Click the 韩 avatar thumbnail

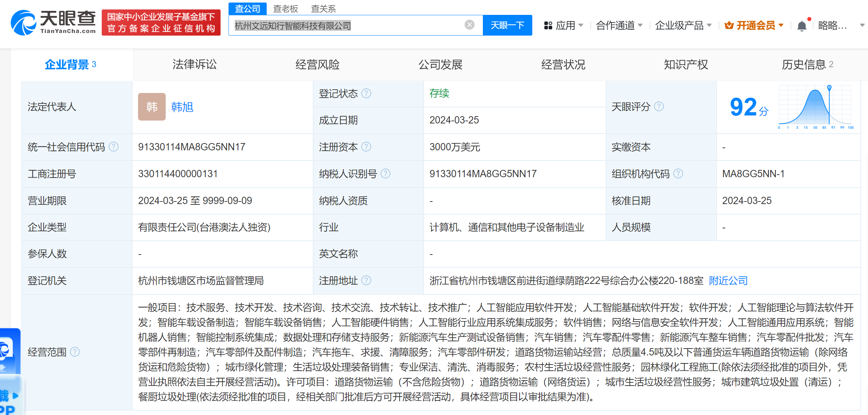(152, 107)
